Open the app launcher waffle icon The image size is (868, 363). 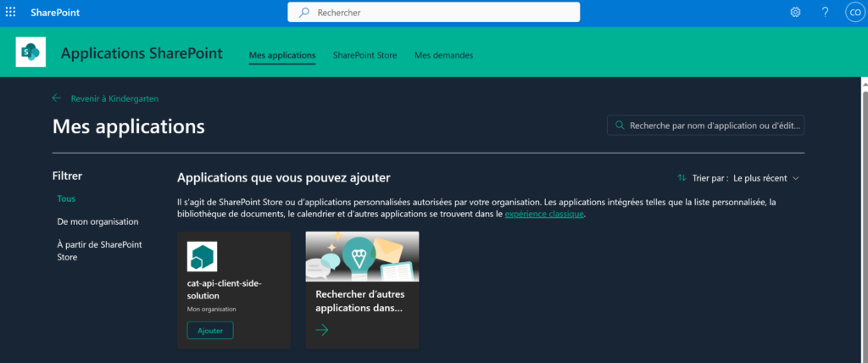pyautogui.click(x=10, y=12)
